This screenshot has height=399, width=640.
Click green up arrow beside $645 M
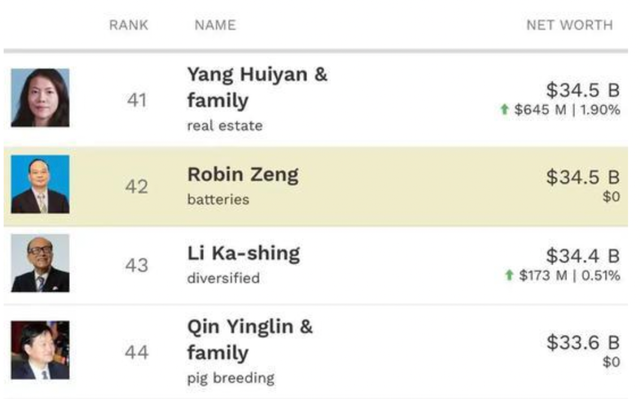[x=504, y=109]
